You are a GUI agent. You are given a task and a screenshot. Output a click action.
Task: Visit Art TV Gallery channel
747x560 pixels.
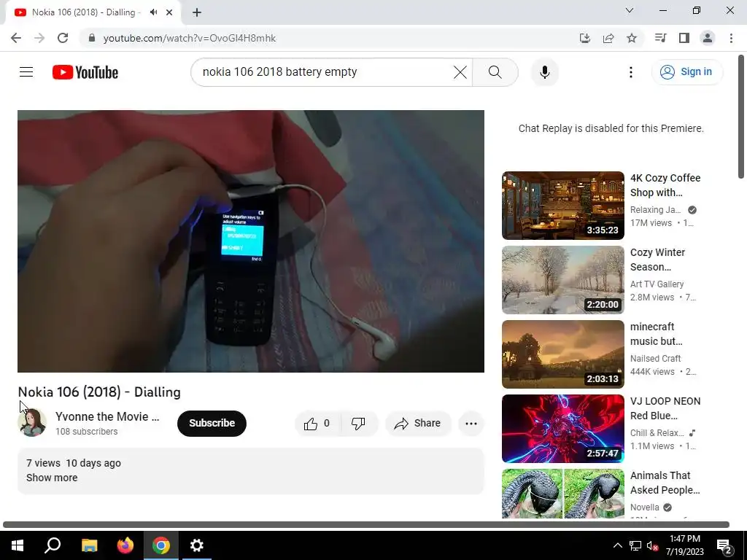coord(657,284)
